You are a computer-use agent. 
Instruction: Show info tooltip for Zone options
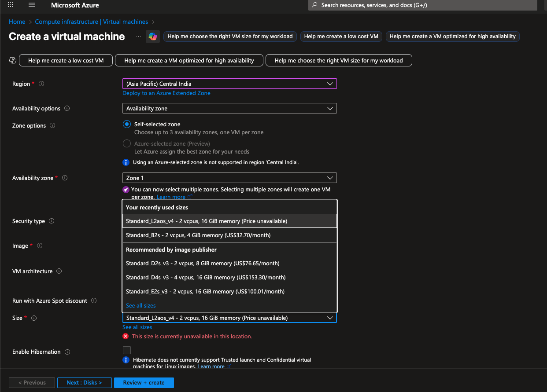coord(52,125)
